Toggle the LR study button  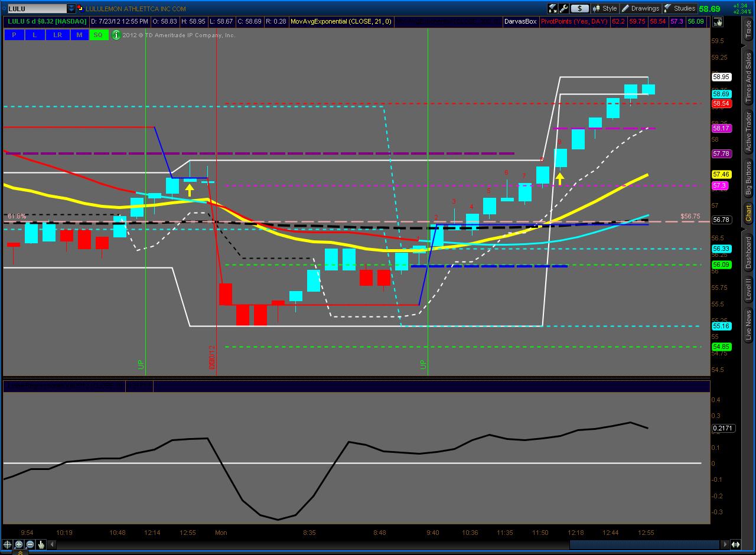coord(57,35)
